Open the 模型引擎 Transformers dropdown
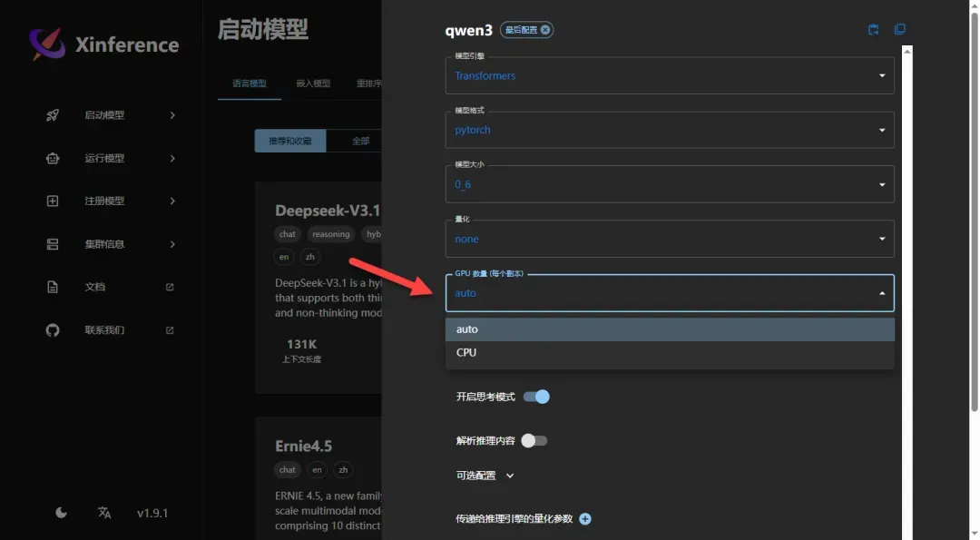Screen dimensions: 980x540 click(669, 76)
